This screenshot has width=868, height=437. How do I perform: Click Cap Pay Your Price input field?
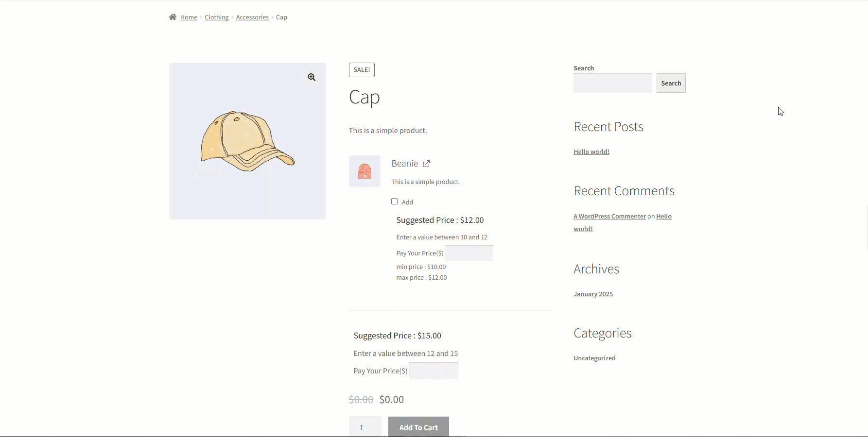pos(434,371)
